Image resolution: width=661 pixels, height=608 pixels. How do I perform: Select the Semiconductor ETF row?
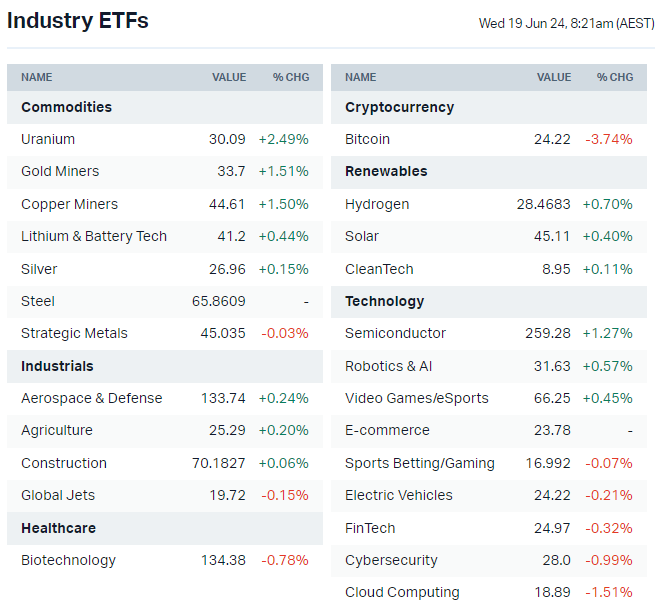395,333
